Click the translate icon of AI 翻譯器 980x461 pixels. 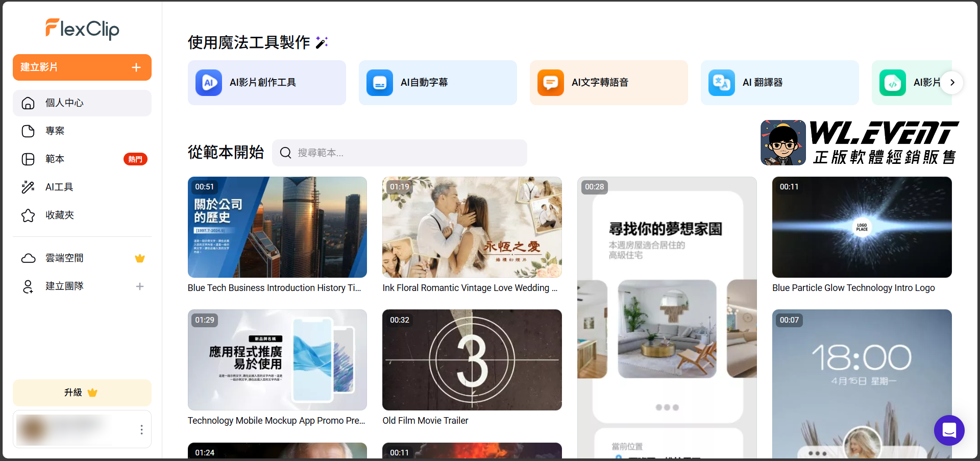pos(722,83)
